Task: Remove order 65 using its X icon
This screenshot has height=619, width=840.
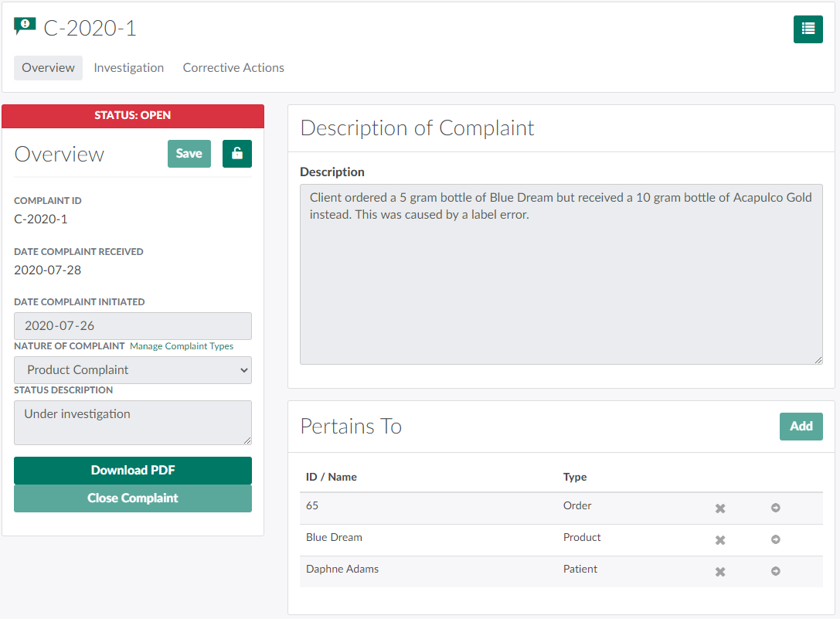Action: coord(719,508)
